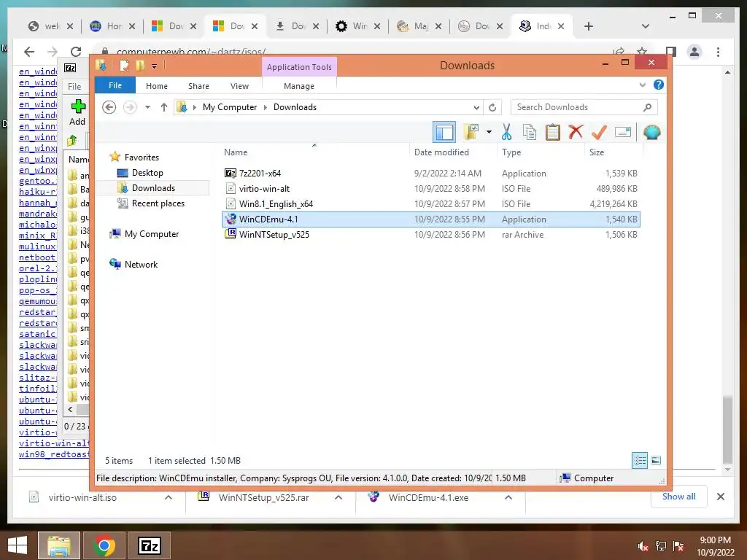Screen dimensions: 747x560
Task: Refresh the Downloads folder view
Action: 492,108
